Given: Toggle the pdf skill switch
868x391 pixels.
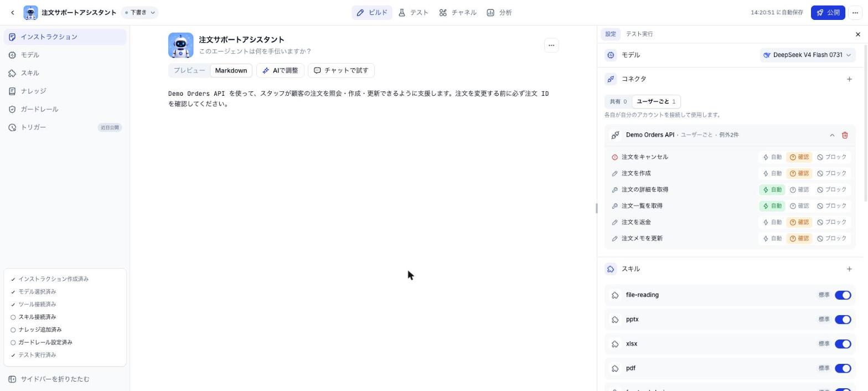Looking at the screenshot, I should click(843, 368).
